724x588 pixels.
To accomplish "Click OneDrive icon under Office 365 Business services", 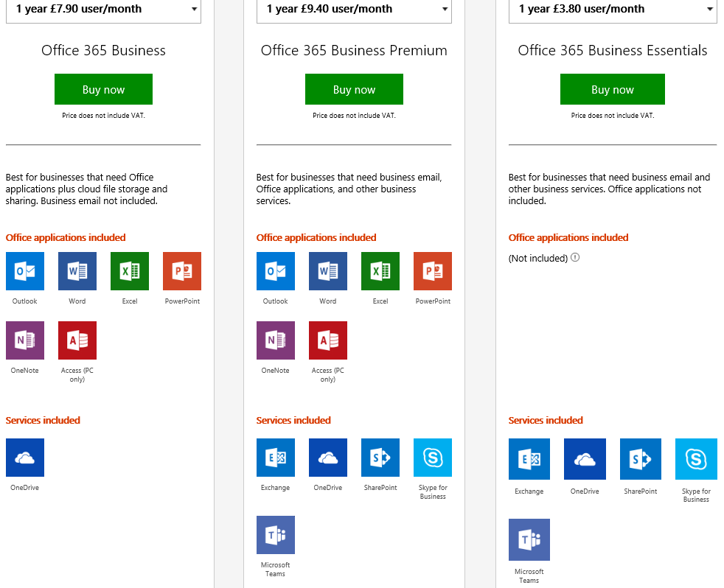I will coord(25,458).
